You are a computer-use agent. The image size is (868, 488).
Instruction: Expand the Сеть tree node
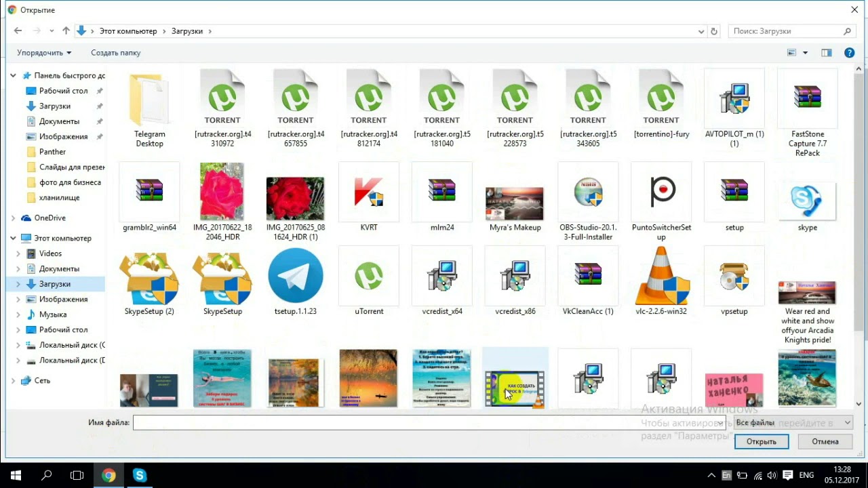click(x=13, y=381)
